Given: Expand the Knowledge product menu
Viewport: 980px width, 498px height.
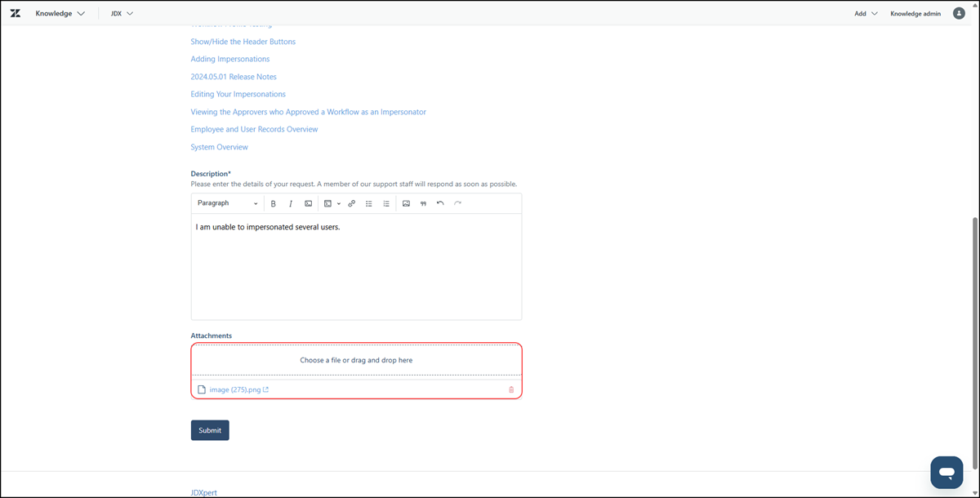Looking at the screenshot, I should [60, 13].
